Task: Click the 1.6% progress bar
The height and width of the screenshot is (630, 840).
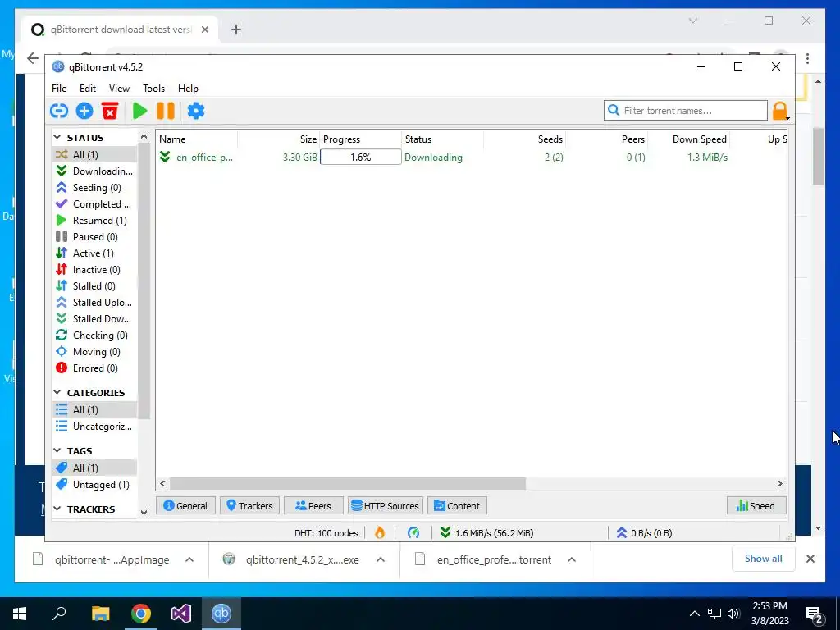Action: tap(361, 157)
